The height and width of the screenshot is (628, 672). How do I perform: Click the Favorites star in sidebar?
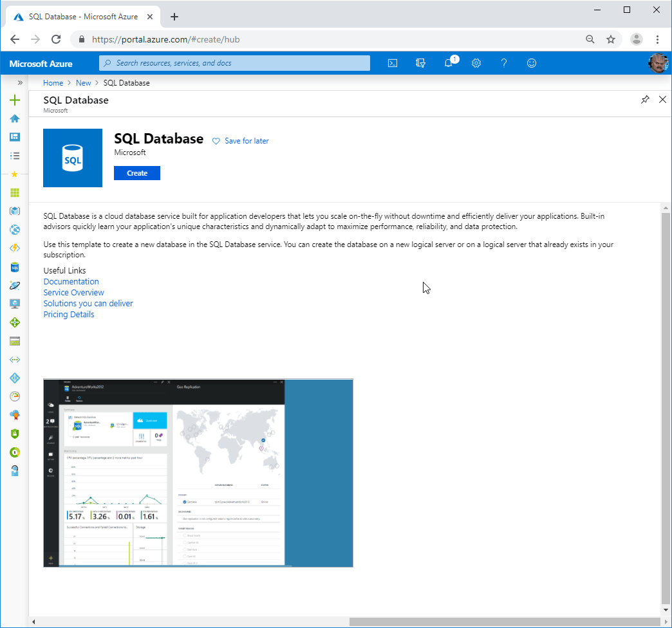[15, 174]
